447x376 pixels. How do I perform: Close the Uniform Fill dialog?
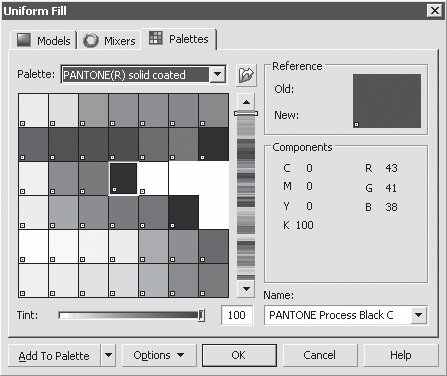coord(435,11)
